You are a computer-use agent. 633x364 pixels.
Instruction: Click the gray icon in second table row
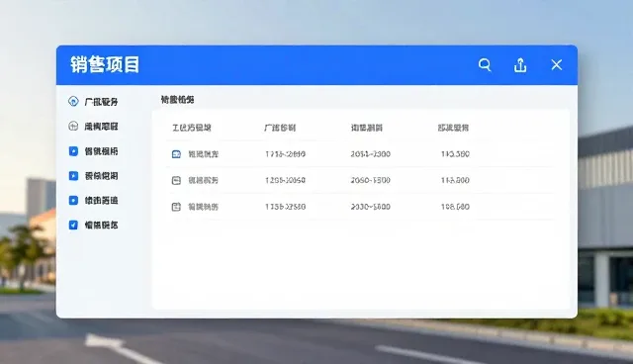point(176,180)
